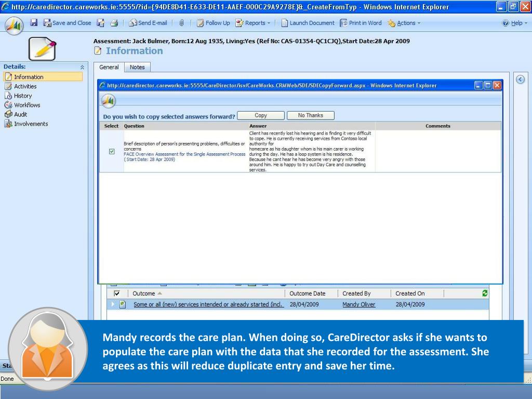Click the large edit note form icon
Viewport: 532px width, 399px height.
[43, 48]
